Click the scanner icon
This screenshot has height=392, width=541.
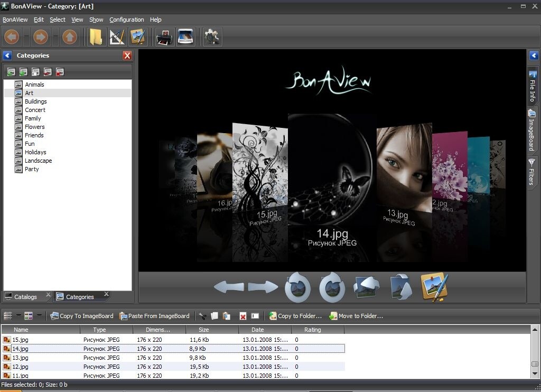click(186, 37)
